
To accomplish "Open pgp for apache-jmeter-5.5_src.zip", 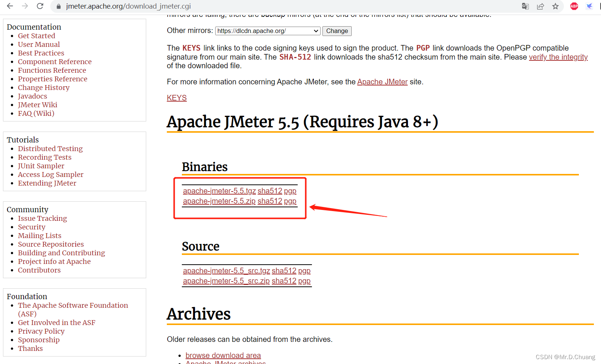I will tap(304, 281).
